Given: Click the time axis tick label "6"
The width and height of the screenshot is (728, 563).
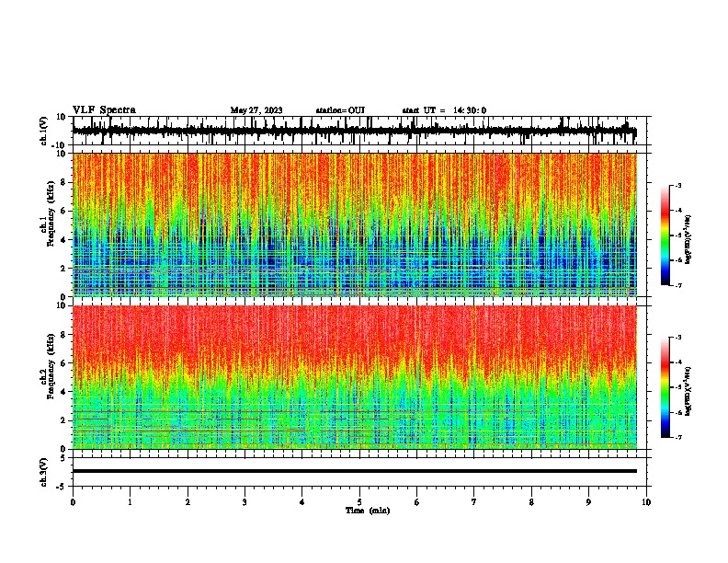Looking at the screenshot, I should tap(417, 502).
